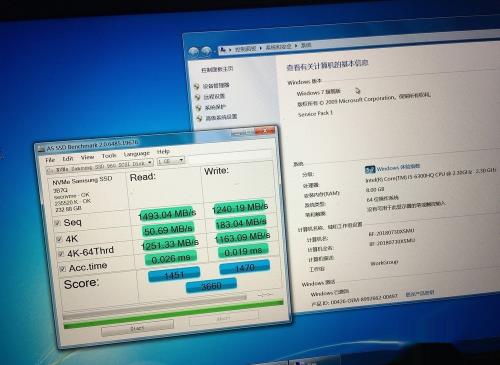Toggle the 4K test checkbox
This screenshot has height=365, width=500.
(59, 239)
